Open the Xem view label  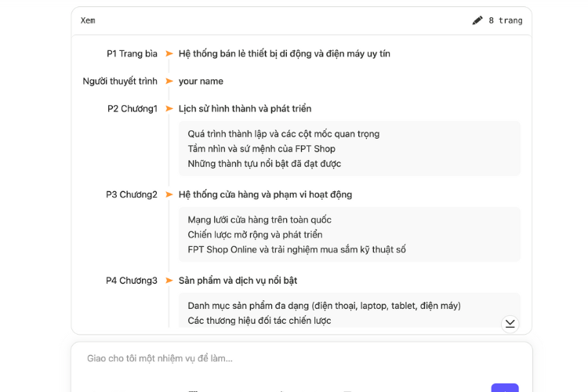(x=88, y=20)
